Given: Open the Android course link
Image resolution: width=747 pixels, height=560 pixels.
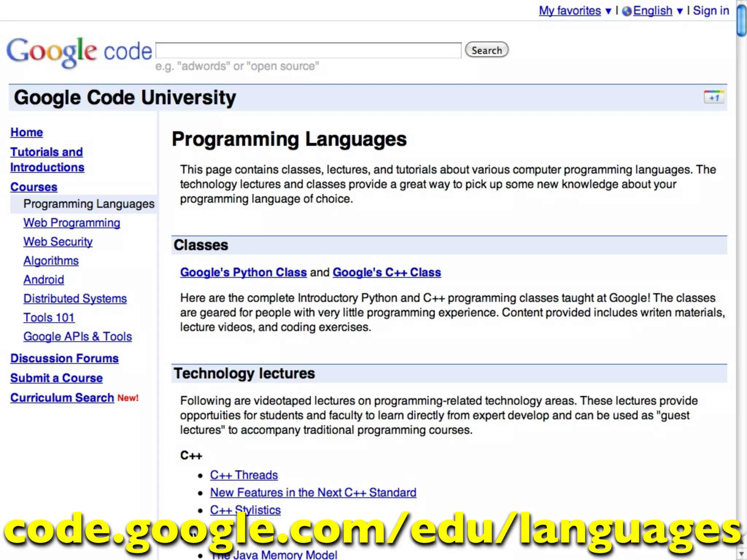Looking at the screenshot, I should (x=44, y=280).
